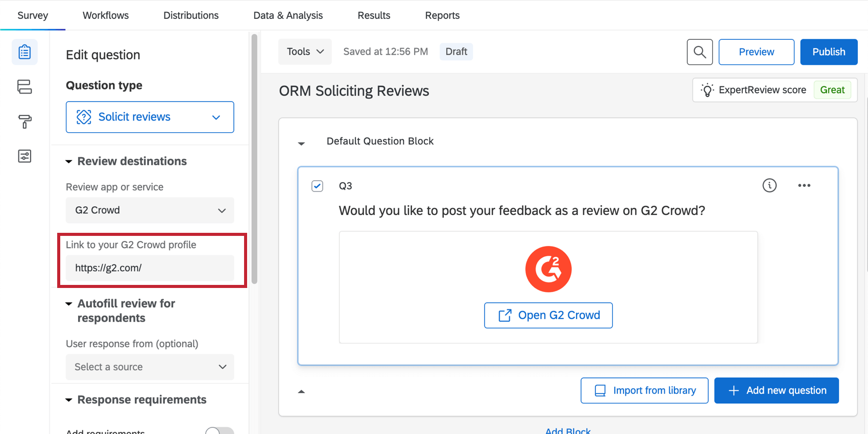Image resolution: width=868 pixels, height=434 pixels.
Task: Click the Preview button
Action: 756,52
